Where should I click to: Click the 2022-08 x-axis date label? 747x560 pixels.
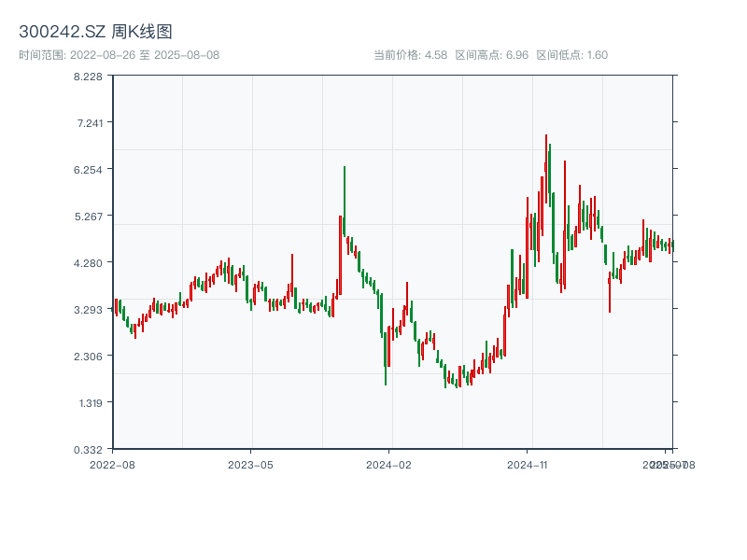point(112,464)
